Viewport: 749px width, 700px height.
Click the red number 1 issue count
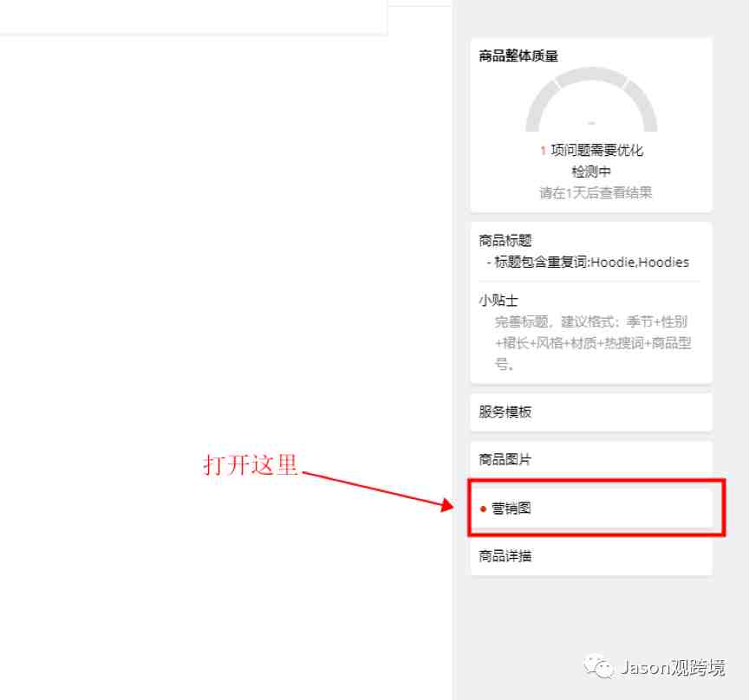click(544, 151)
